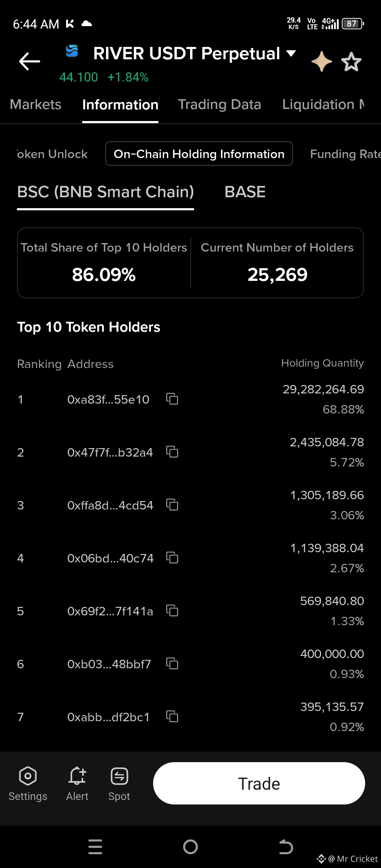The width and height of the screenshot is (381, 868).
Task: Select the Funding Rate section
Action: coord(345,154)
